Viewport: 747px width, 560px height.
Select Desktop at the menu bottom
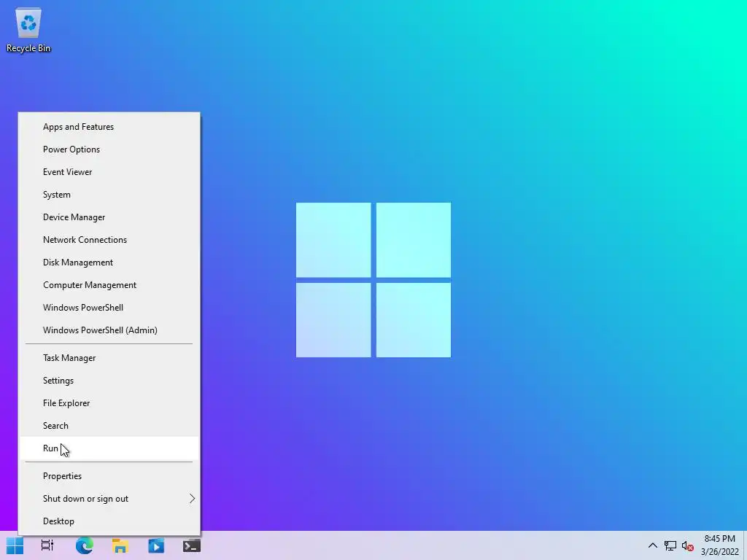click(109, 521)
